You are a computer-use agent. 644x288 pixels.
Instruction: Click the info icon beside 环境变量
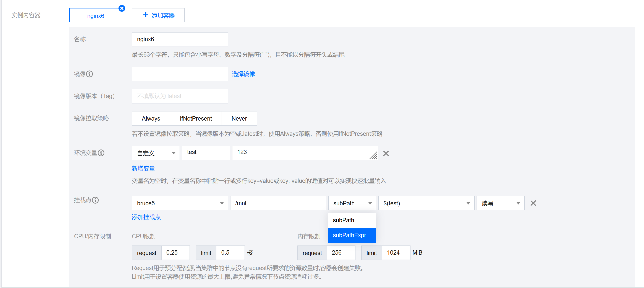pos(101,153)
